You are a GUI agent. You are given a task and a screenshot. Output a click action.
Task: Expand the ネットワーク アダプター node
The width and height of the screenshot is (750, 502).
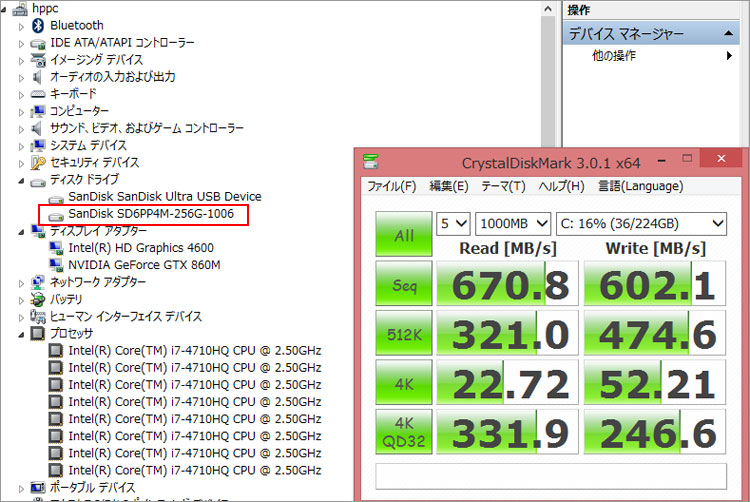(21, 284)
